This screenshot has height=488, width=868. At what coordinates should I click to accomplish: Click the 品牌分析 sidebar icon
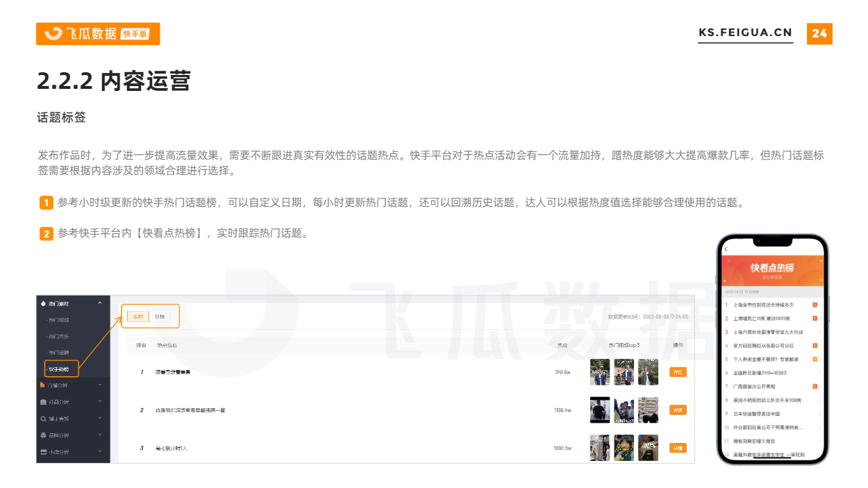coord(43,435)
